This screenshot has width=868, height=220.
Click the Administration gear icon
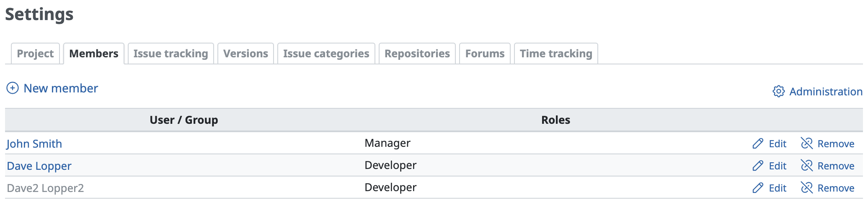[778, 91]
